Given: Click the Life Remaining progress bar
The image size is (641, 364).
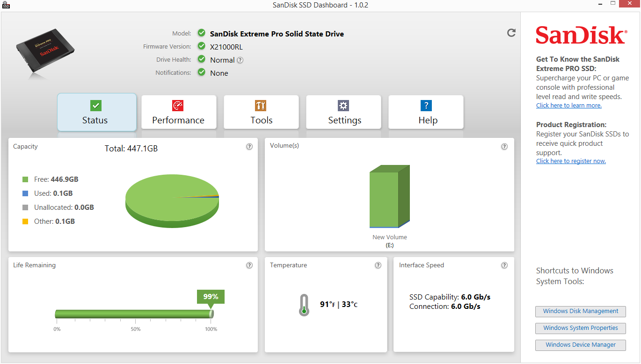Looking at the screenshot, I should [x=134, y=314].
